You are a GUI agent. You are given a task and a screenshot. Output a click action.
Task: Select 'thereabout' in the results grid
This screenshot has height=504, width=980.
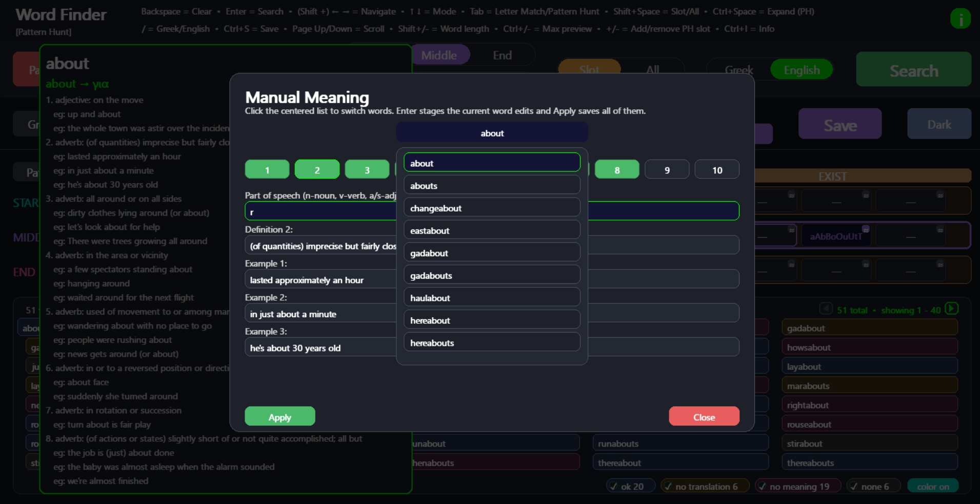[681, 462]
